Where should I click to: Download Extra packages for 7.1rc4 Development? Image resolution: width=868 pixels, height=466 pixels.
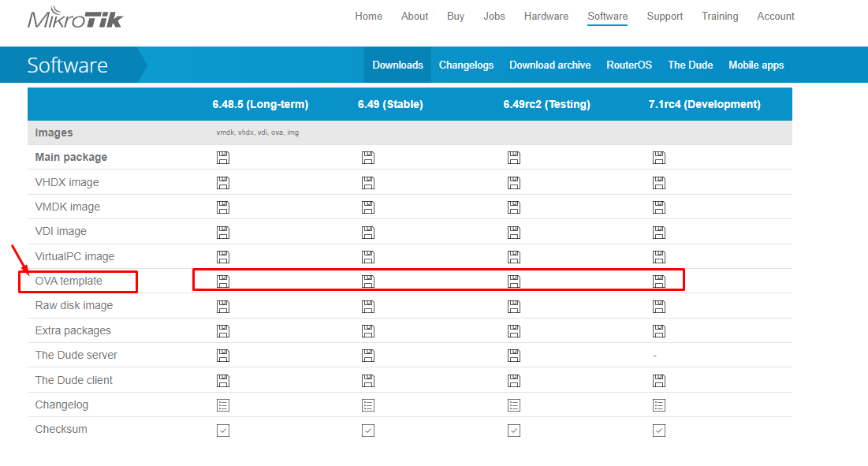[659, 331]
